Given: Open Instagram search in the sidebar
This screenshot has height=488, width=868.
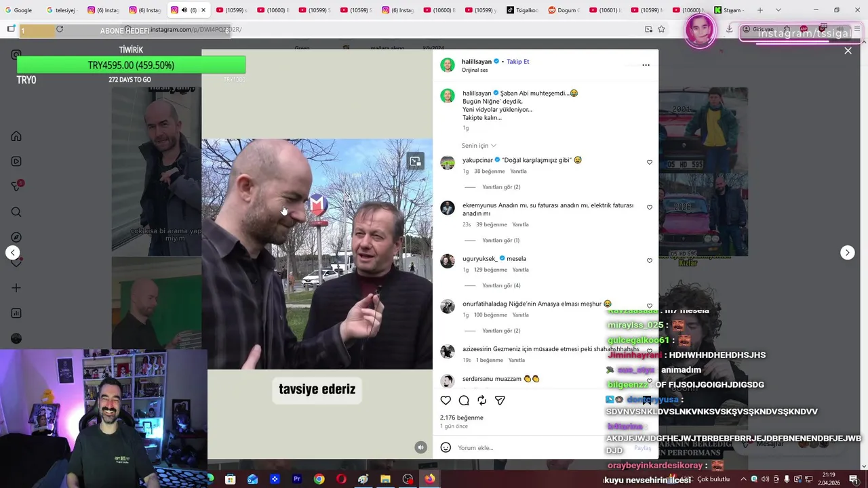Looking at the screenshot, I should pos(16,212).
